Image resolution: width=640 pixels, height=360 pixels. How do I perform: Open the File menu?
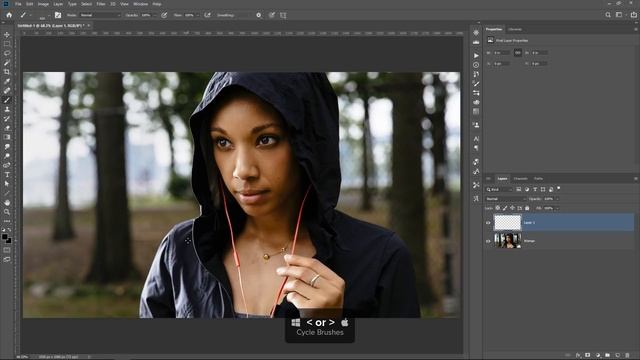pos(18,4)
